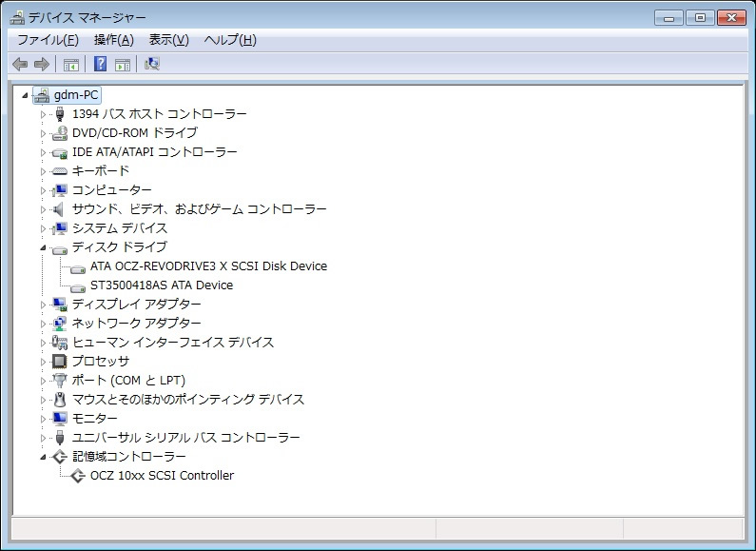This screenshot has width=756, height=551.
Task: Click the キーボード keyboard icon
Action: [59, 170]
